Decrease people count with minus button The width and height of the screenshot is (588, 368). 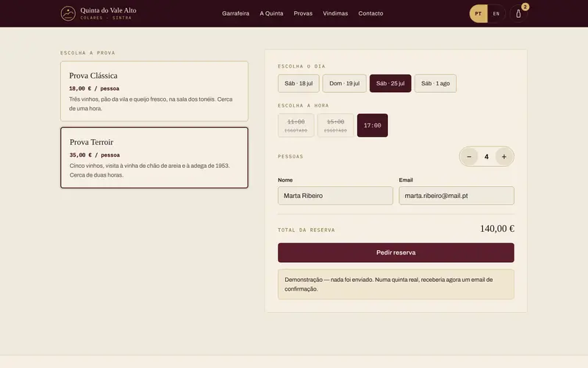click(x=469, y=157)
